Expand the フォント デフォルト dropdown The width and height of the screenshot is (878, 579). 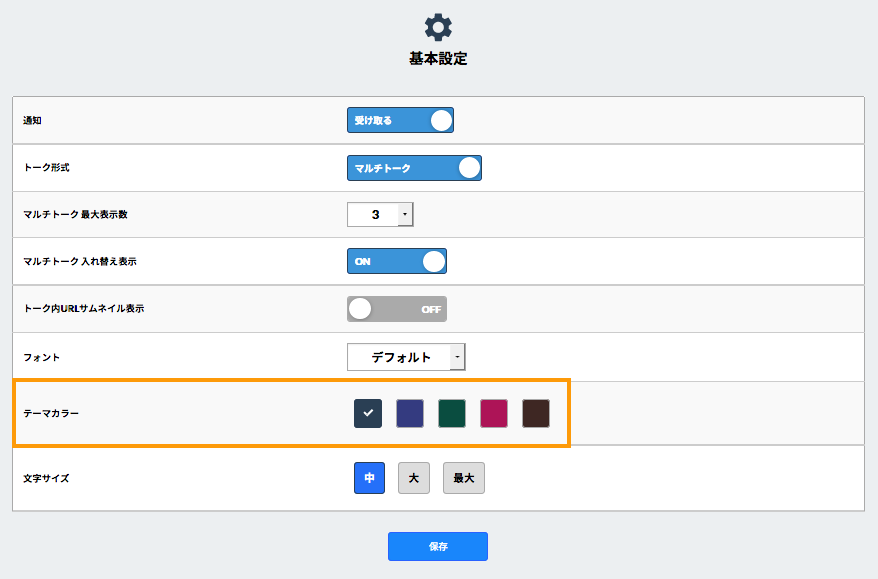[x=406, y=357]
